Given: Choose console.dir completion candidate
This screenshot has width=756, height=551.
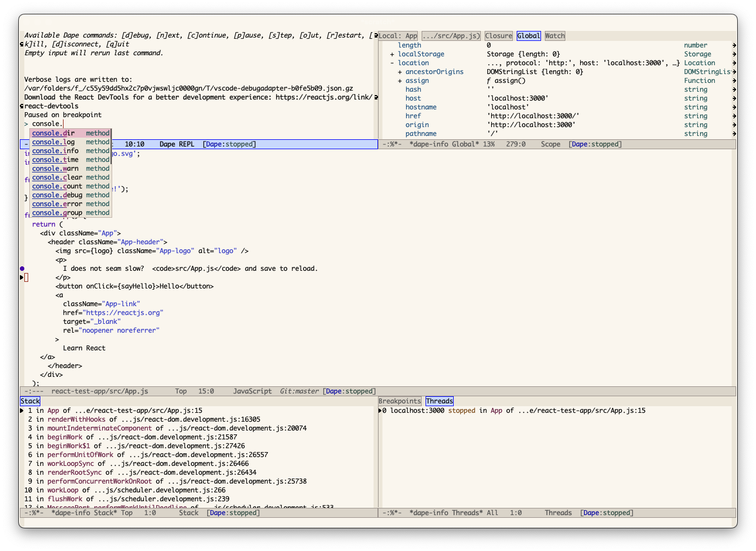Looking at the screenshot, I should tap(71, 133).
